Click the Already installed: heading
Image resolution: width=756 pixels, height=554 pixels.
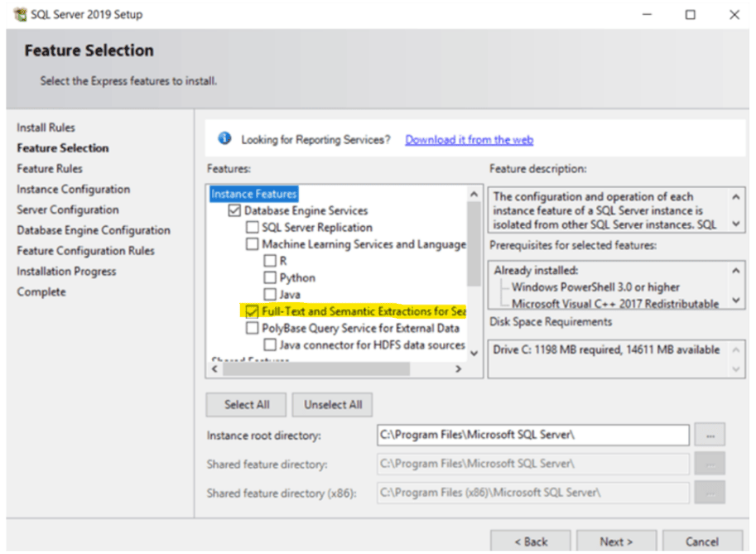[536, 271]
